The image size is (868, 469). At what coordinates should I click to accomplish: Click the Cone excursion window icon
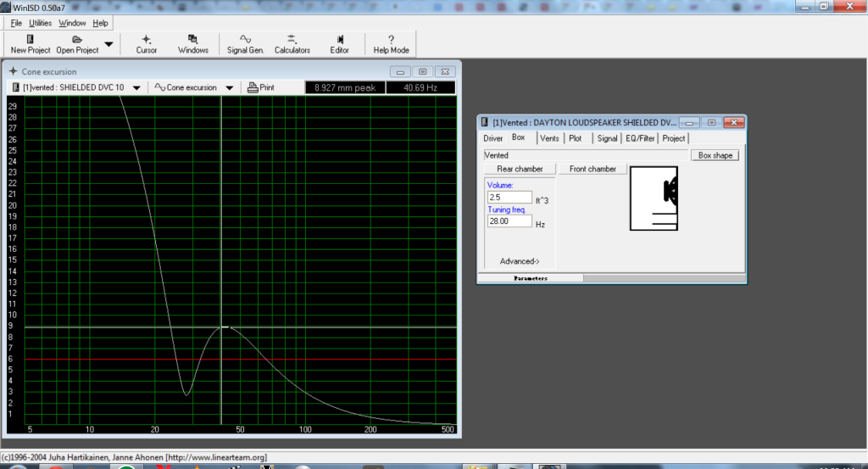pos(14,71)
